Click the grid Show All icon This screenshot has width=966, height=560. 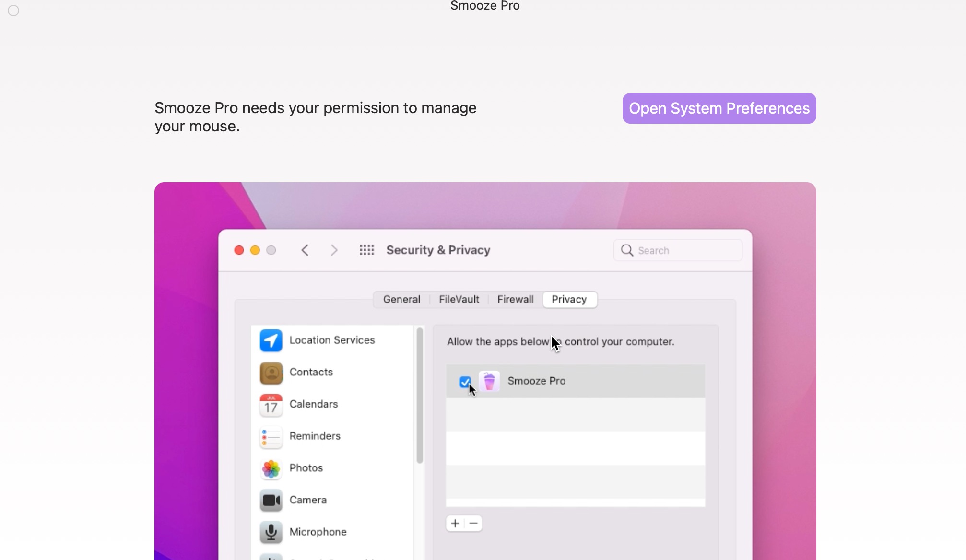[x=367, y=250]
